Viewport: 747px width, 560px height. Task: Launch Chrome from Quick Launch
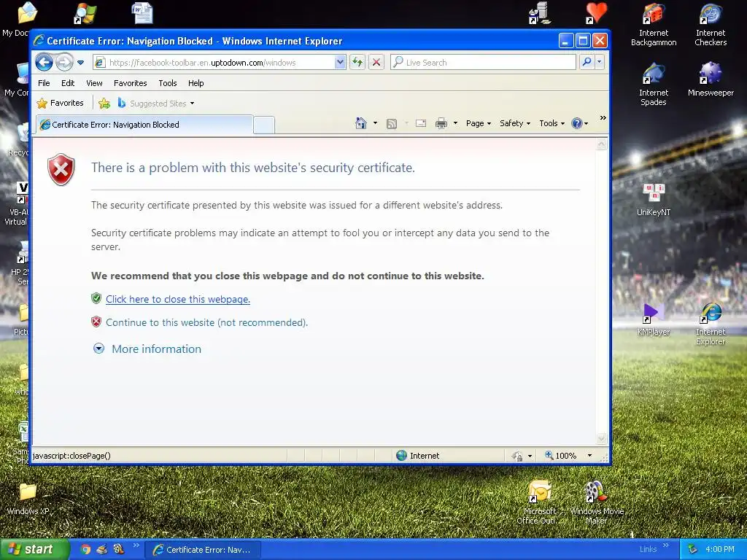pyautogui.click(x=86, y=549)
